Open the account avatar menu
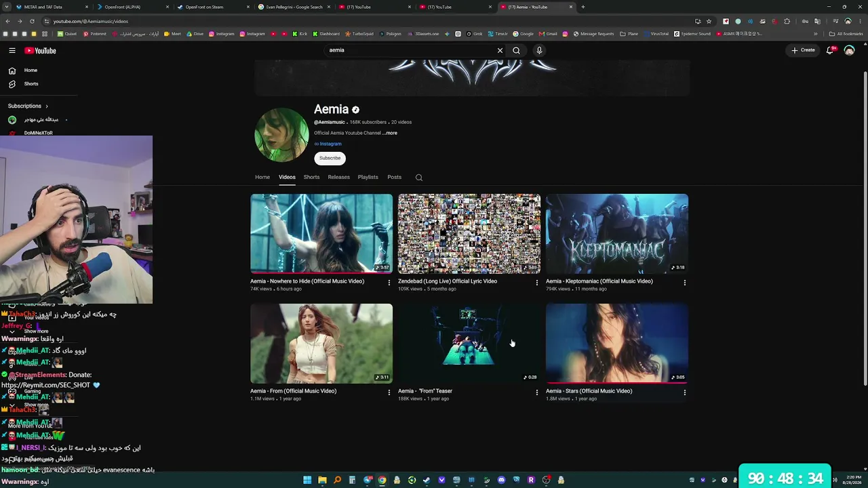 (x=849, y=50)
